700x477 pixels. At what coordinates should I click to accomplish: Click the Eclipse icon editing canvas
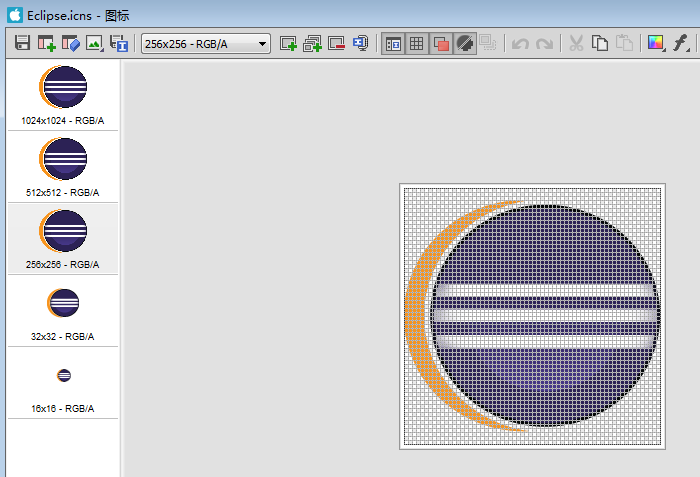click(533, 316)
